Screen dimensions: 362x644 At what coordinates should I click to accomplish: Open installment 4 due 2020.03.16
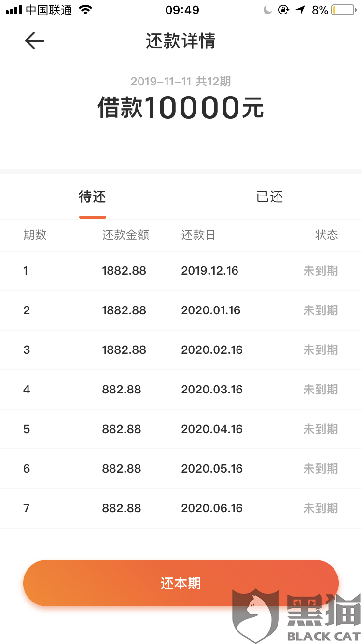click(x=181, y=390)
